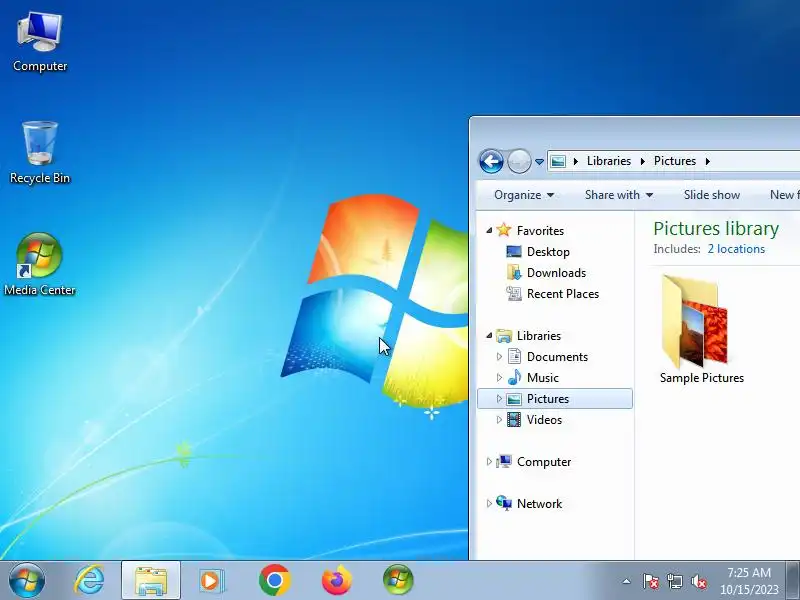Open the Share with menu
Screen dimensions: 800x600
(x=619, y=195)
